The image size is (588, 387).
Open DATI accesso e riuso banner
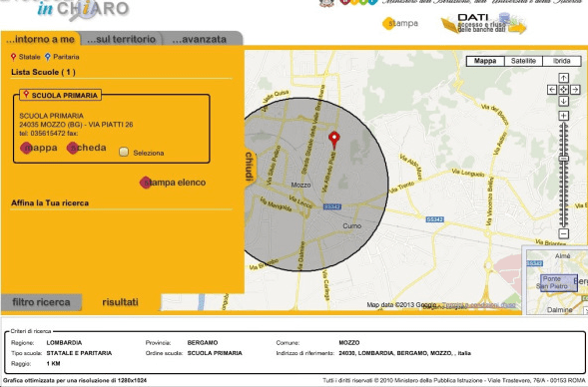pos(484,23)
